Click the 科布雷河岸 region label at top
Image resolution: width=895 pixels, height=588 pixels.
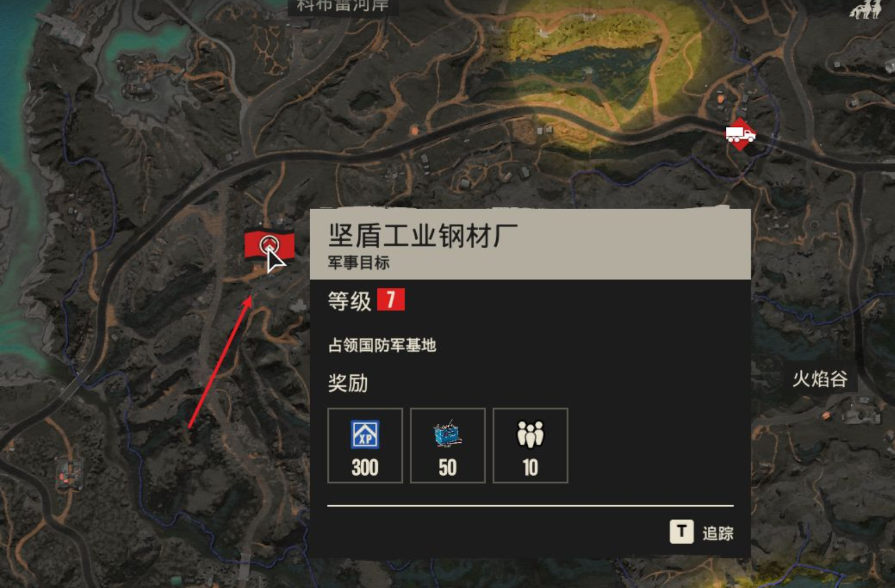click(x=342, y=6)
